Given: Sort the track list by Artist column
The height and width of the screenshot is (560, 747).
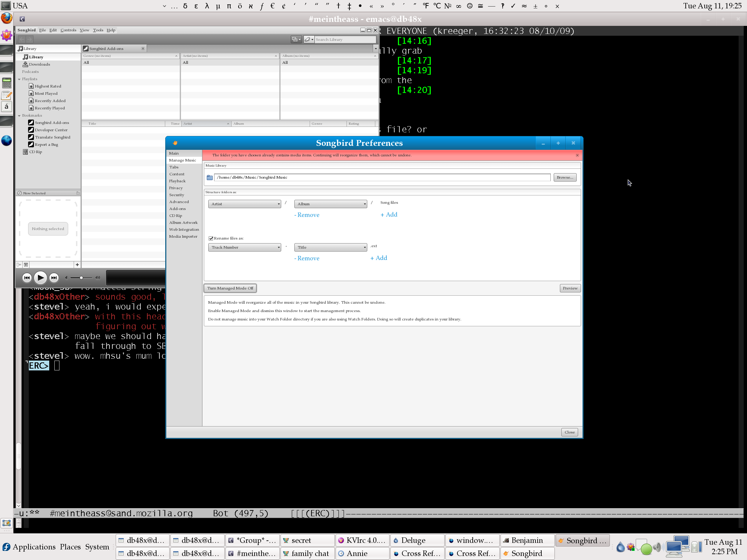Looking at the screenshot, I should (x=206, y=124).
